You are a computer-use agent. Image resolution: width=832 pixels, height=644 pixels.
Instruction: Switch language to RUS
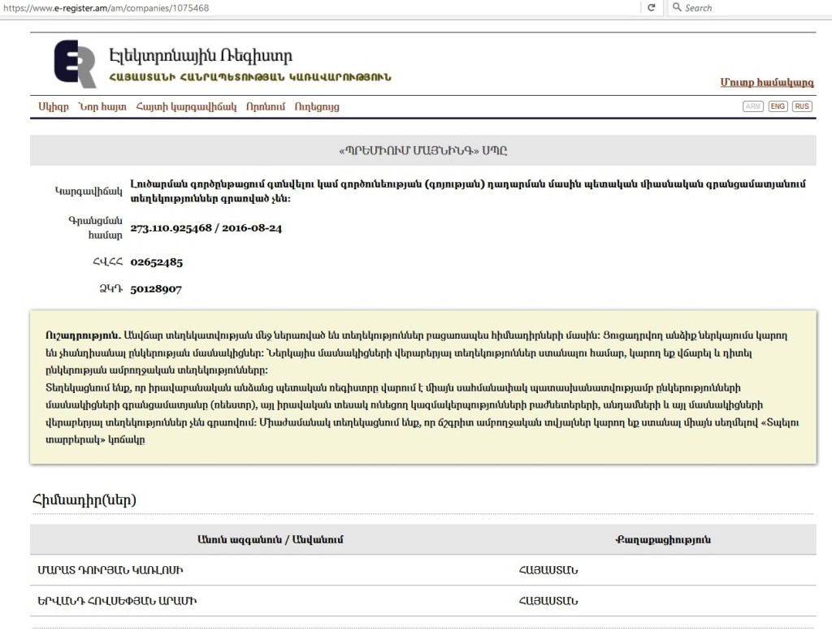pyautogui.click(x=802, y=106)
